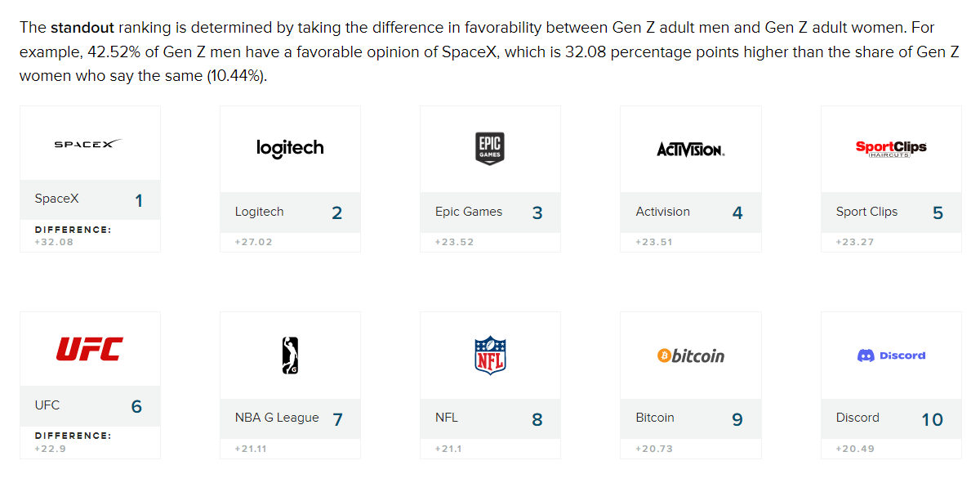Image resolution: width=980 pixels, height=483 pixels.
Task: Click the SpaceX logo
Action: pyautogui.click(x=88, y=144)
